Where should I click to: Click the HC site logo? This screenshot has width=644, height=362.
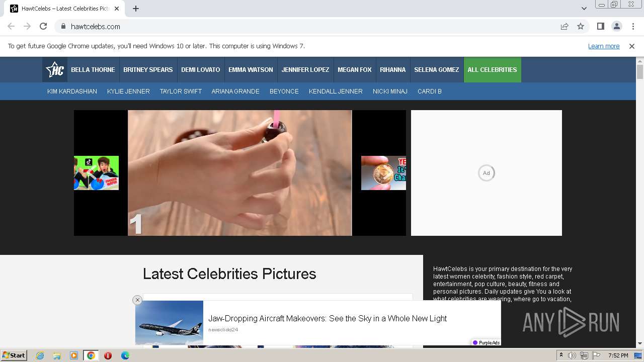point(55,70)
